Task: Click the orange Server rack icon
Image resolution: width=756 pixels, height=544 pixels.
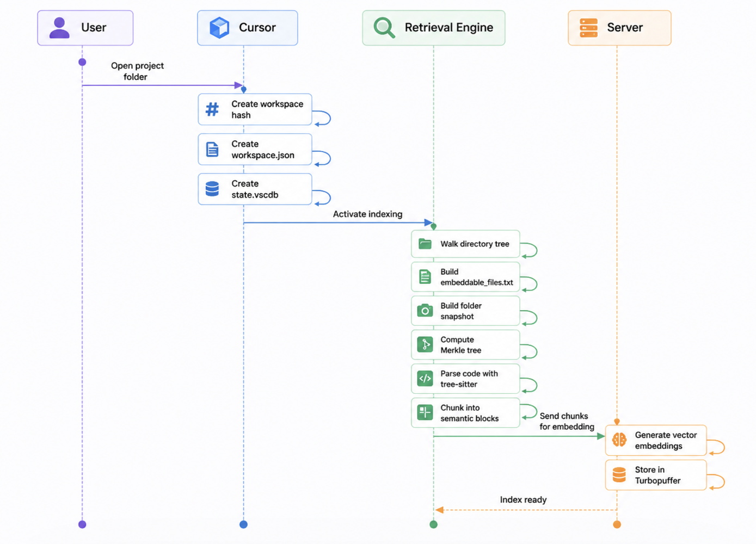Action: click(588, 28)
